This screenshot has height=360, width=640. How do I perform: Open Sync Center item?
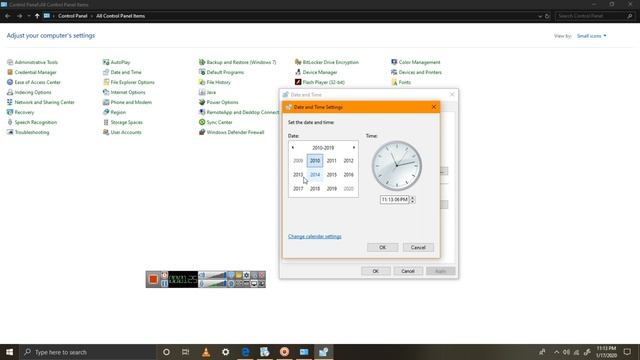click(216, 122)
